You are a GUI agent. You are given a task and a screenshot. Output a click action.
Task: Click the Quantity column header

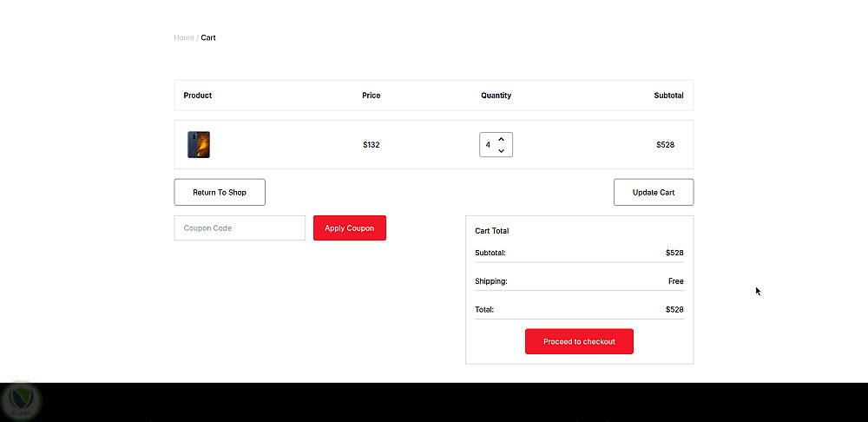pos(496,96)
